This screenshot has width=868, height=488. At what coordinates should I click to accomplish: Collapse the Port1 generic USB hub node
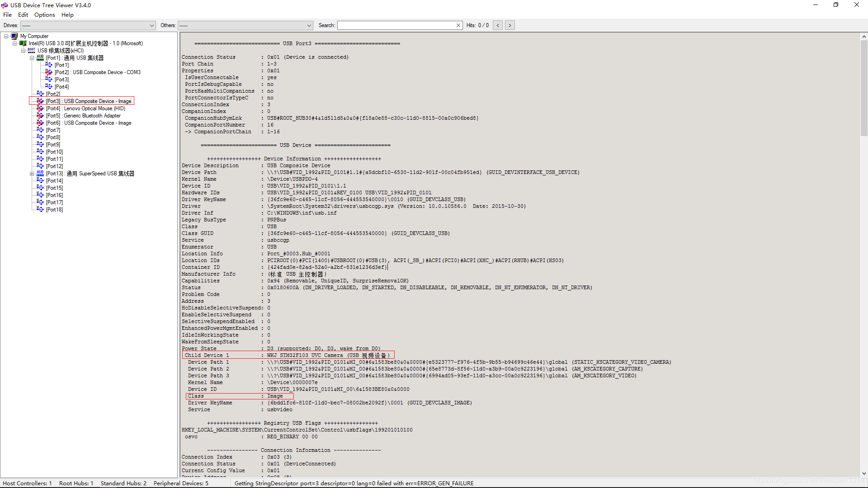tap(32, 58)
